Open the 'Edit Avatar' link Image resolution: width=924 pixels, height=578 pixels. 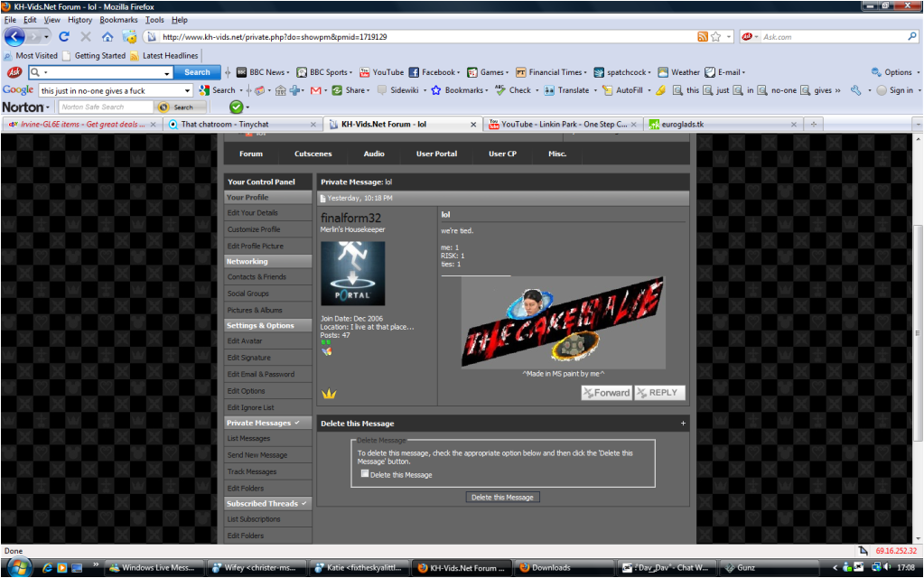click(x=245, y=340)
